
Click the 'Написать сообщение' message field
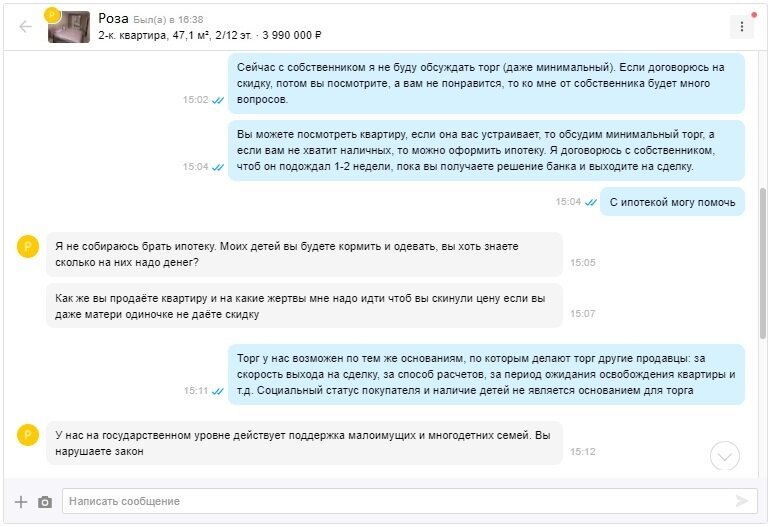tap(409, 501)
